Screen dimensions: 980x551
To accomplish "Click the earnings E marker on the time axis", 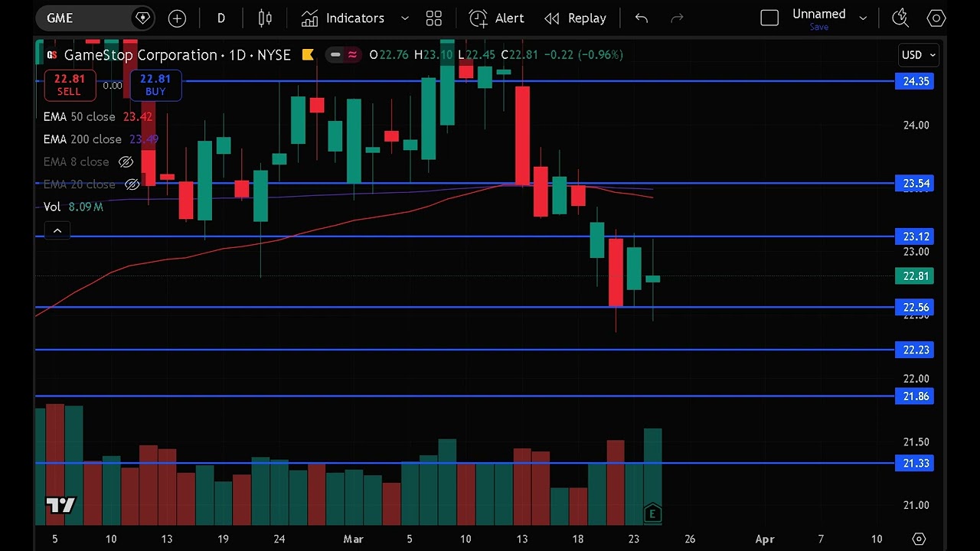I will coord(652,514).
